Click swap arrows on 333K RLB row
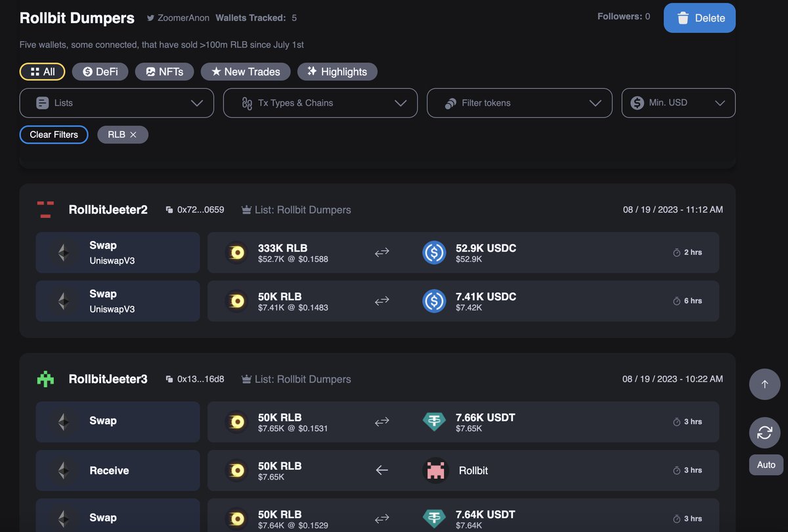The image size is (788, 532). coord(382,252)
